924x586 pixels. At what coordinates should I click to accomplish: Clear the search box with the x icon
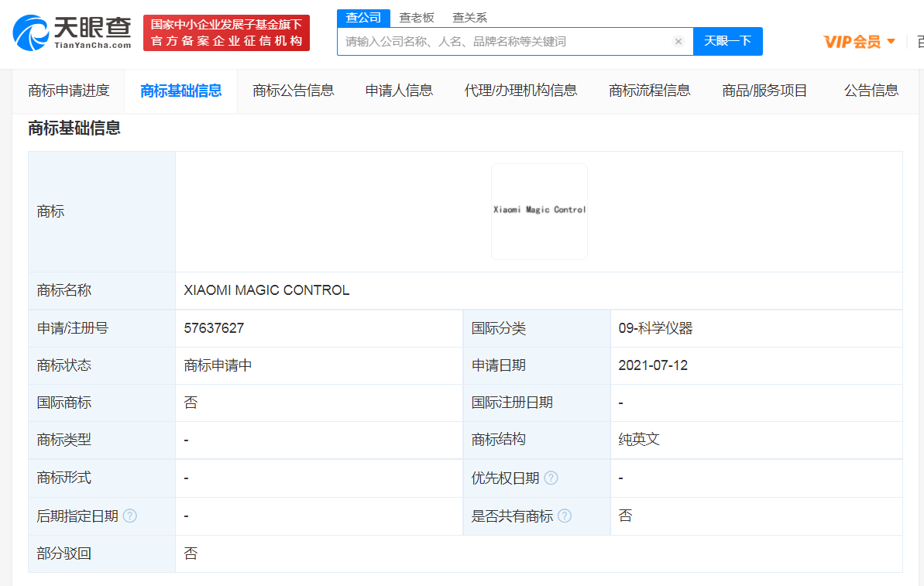(x=678, y=41)
